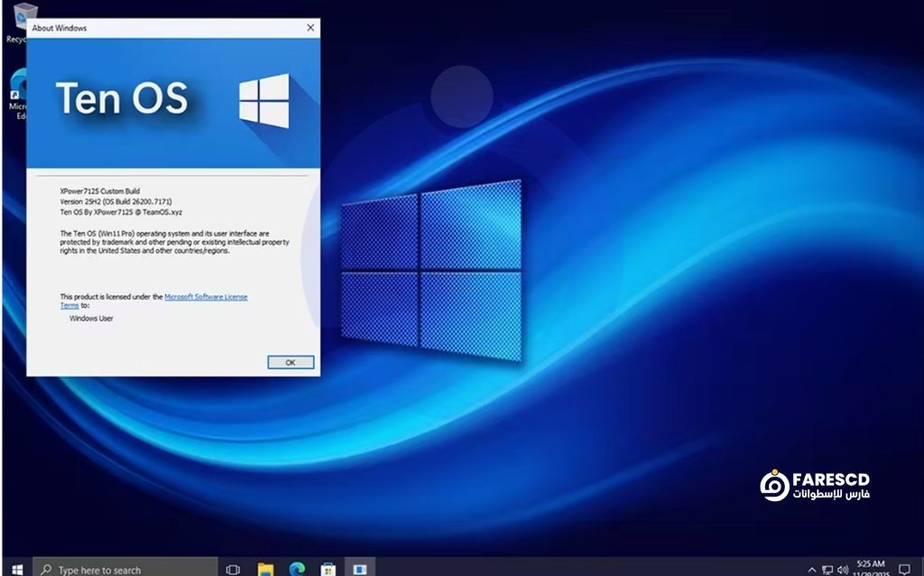Image resolution: width=924 pixels, height=576 pixels.
Task: Open Task View from the taskbar
Action: pyautogui.click(x=233, y=569)
